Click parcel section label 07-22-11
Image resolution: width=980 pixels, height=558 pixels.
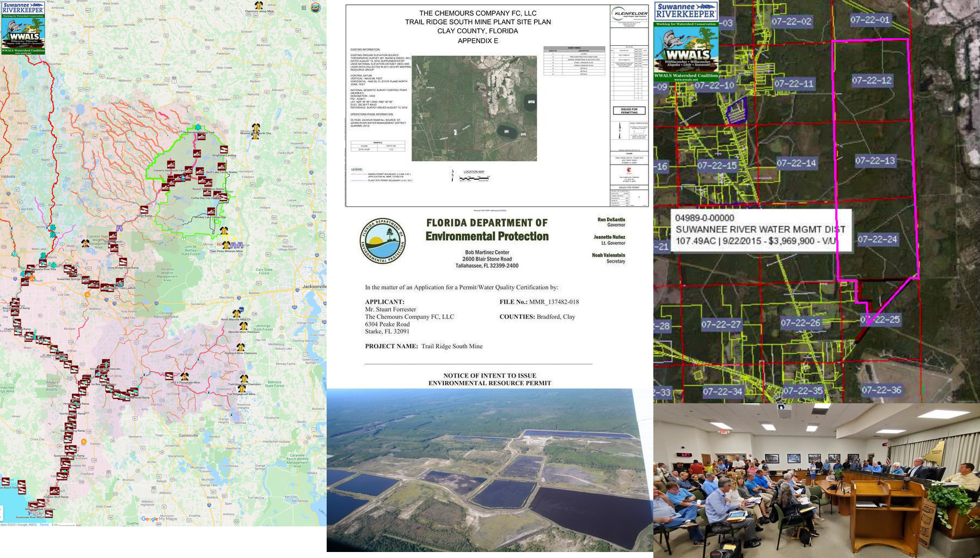[x=794, y=83]
